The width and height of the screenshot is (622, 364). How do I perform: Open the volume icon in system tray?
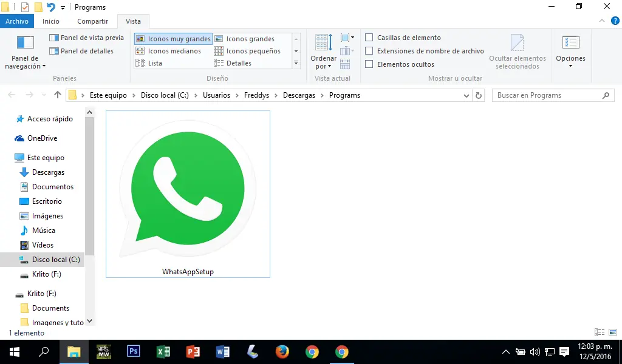click(x=535, y=352)
